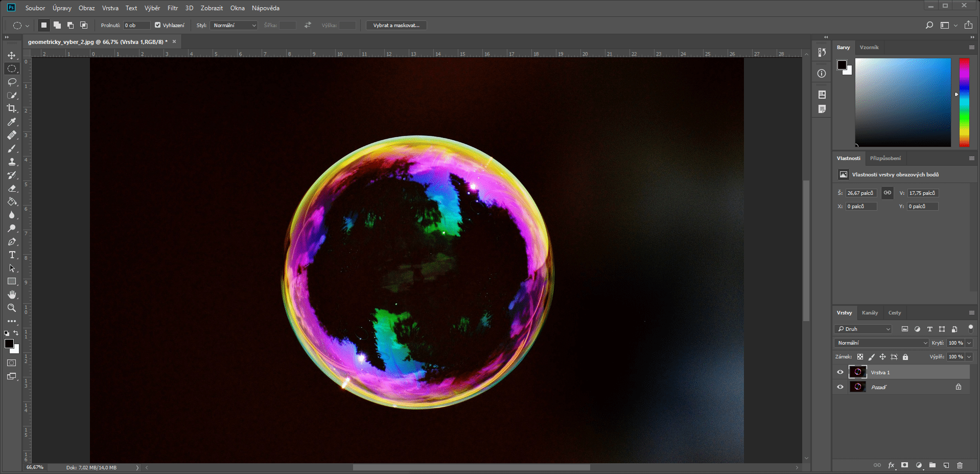The image size is (980, 474).
Task: Switch to the Kanály tab
Action: [870, 313]
